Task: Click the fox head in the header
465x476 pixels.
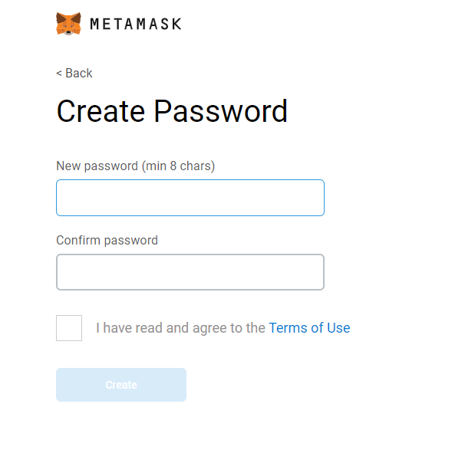Action: tap(69, 24)
